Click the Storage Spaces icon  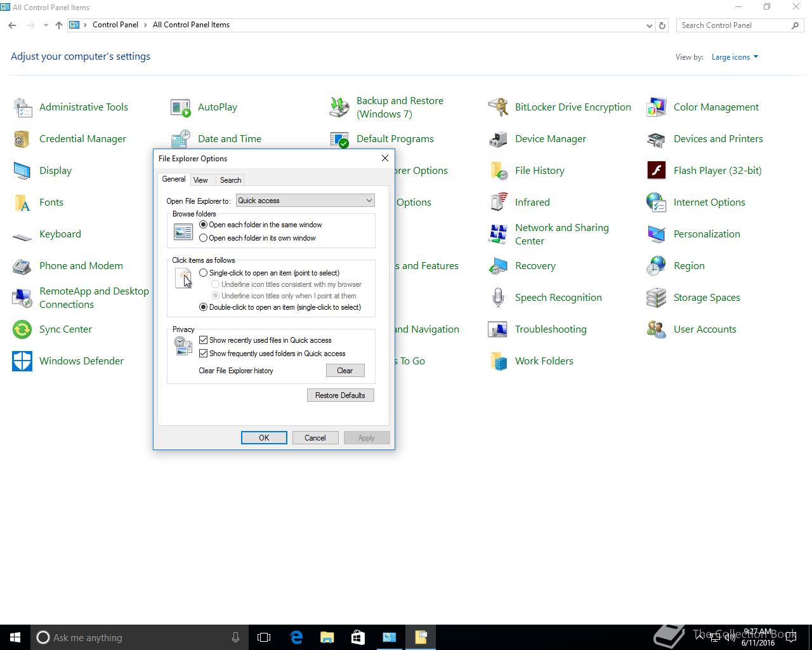[656, 298]
